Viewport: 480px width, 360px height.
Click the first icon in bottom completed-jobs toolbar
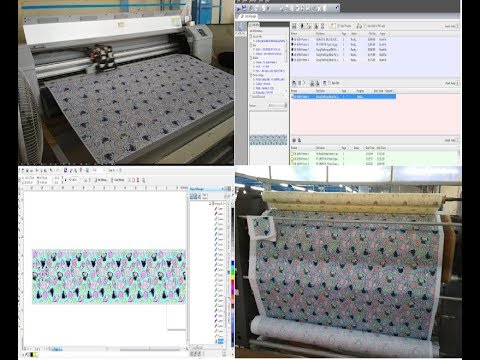tap(294, 140)
